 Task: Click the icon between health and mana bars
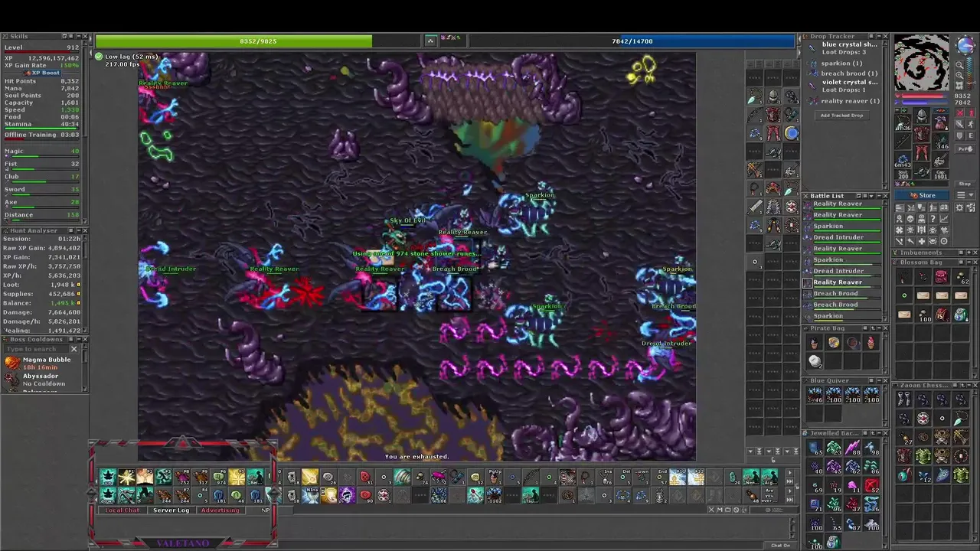pyautogui.click(x=430, y=41)
